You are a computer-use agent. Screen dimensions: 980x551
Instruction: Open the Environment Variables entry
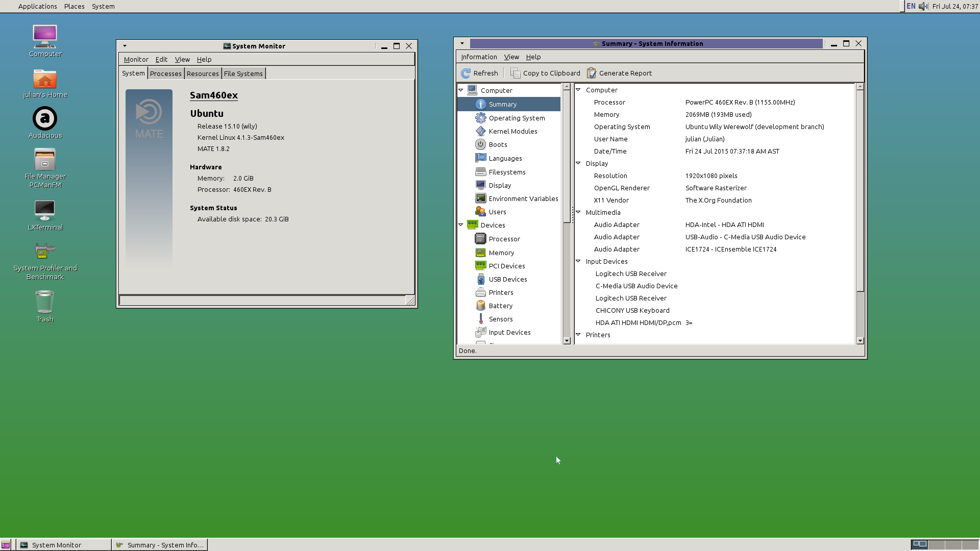click(x=523, y=199)
